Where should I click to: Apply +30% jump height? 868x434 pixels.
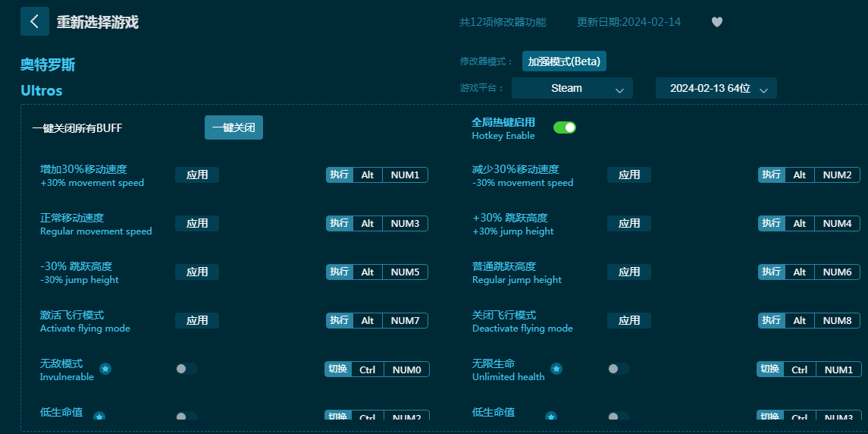pos(628,223)
